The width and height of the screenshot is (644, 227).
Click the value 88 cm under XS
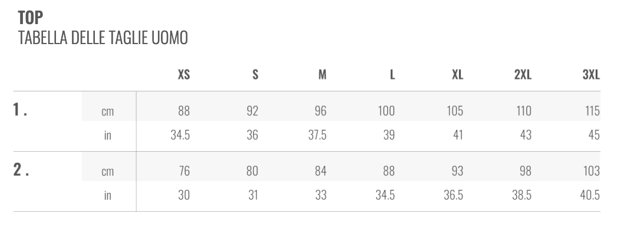click(184, 111)
